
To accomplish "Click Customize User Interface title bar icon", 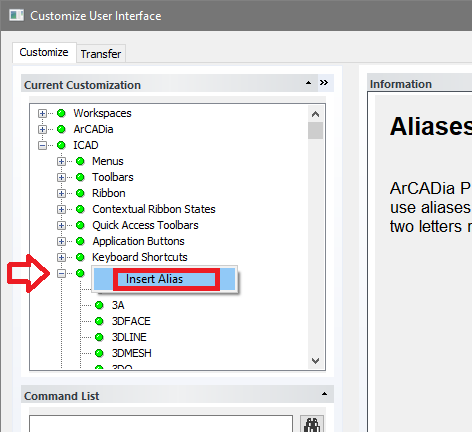I will (x=16, y=15).
